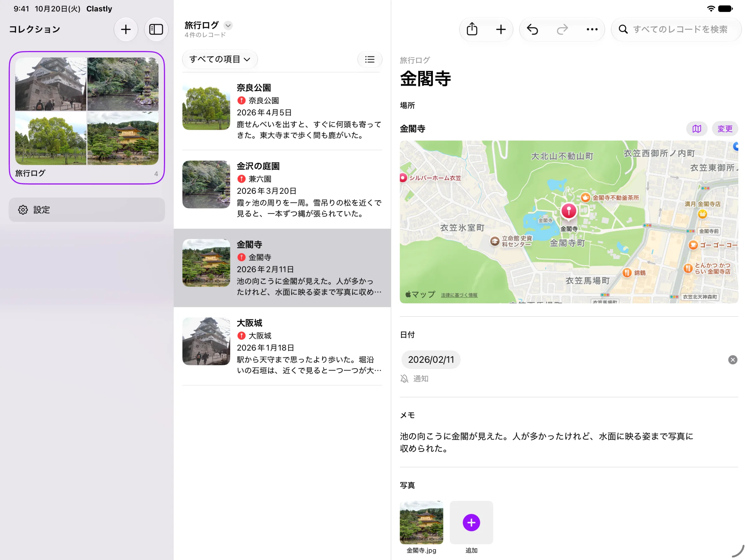Toggle the sidebar panel icon
Image resolution: width=747 pixels, height=560 pixels.
[156, 29]
